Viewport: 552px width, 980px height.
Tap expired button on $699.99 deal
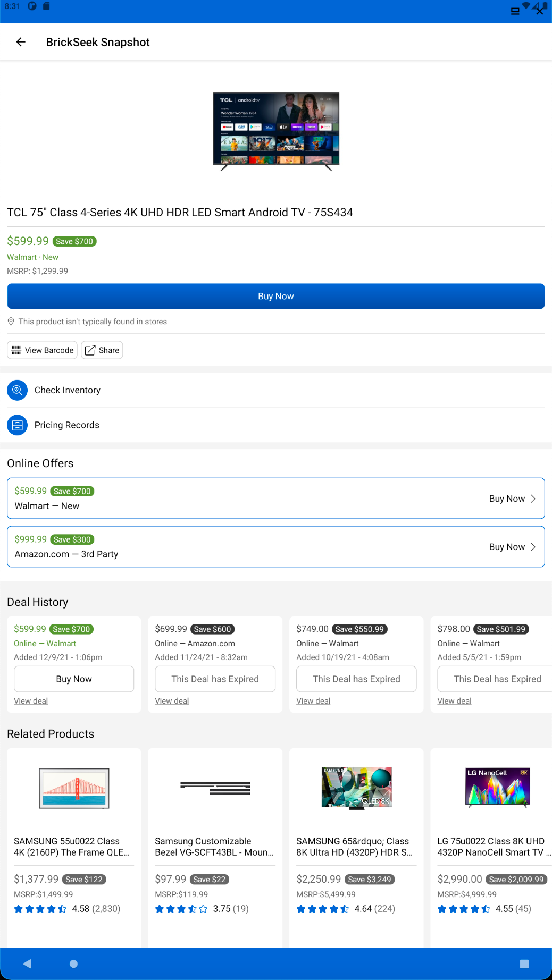tap(215, 679)
